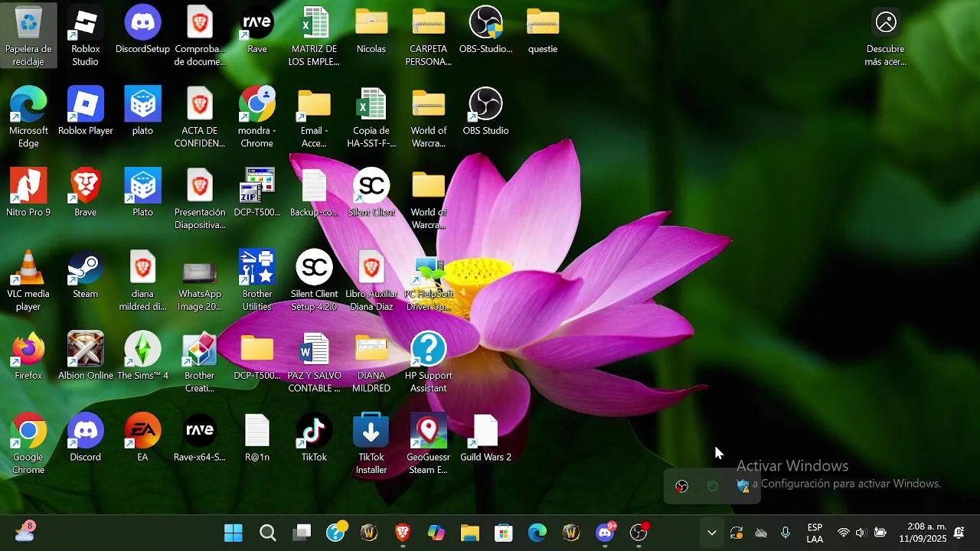Select the diana mildred di... PDF file
The image size is (980, 551).
point(142,281)
